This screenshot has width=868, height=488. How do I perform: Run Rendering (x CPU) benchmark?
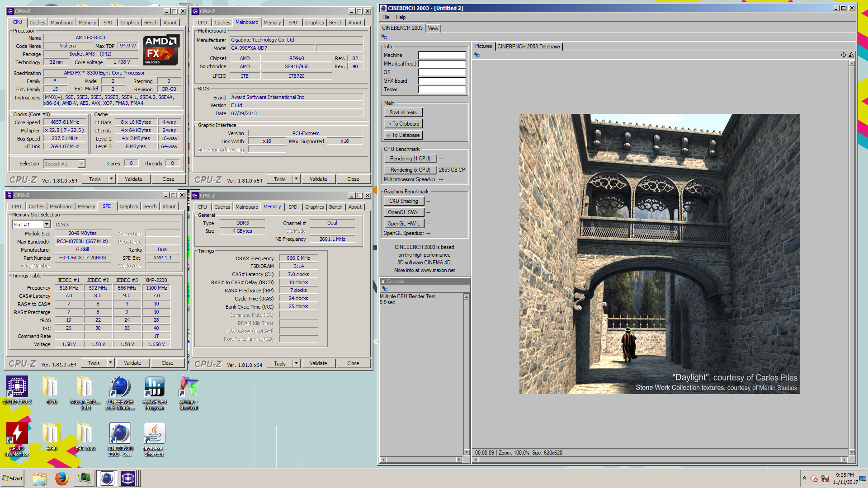coord(410,170)
